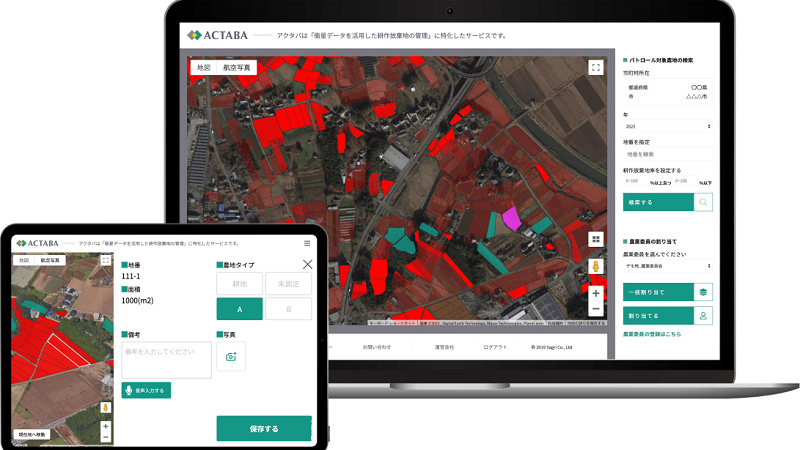Zoom out on the laptop map

coord(595,309)
